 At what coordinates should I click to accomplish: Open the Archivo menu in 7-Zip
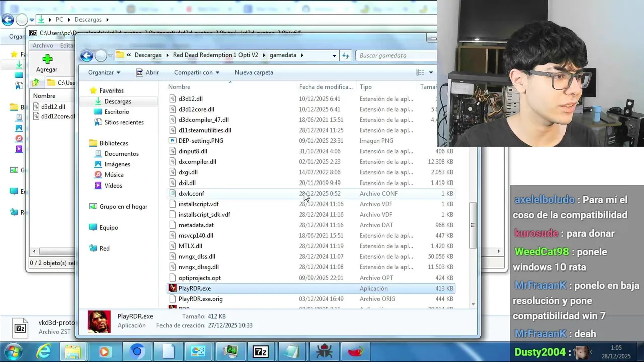point(43,46)
